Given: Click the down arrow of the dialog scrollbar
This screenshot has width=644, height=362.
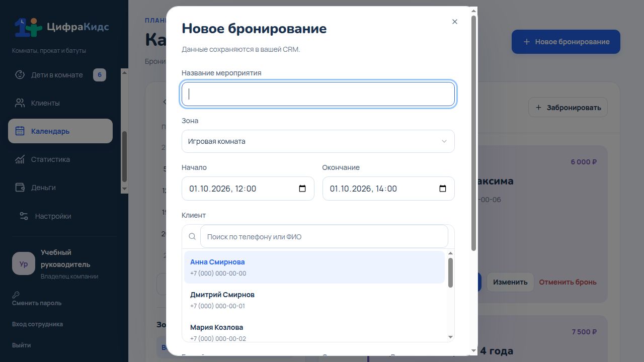Looking at the screenshot, I should pos(473,350).
